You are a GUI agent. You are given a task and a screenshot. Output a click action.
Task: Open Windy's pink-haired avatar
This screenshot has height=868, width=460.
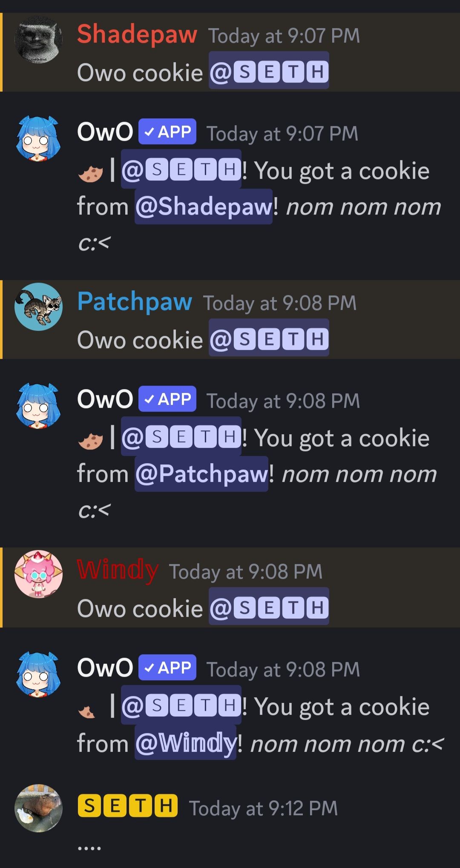click(x=38, y=574)
